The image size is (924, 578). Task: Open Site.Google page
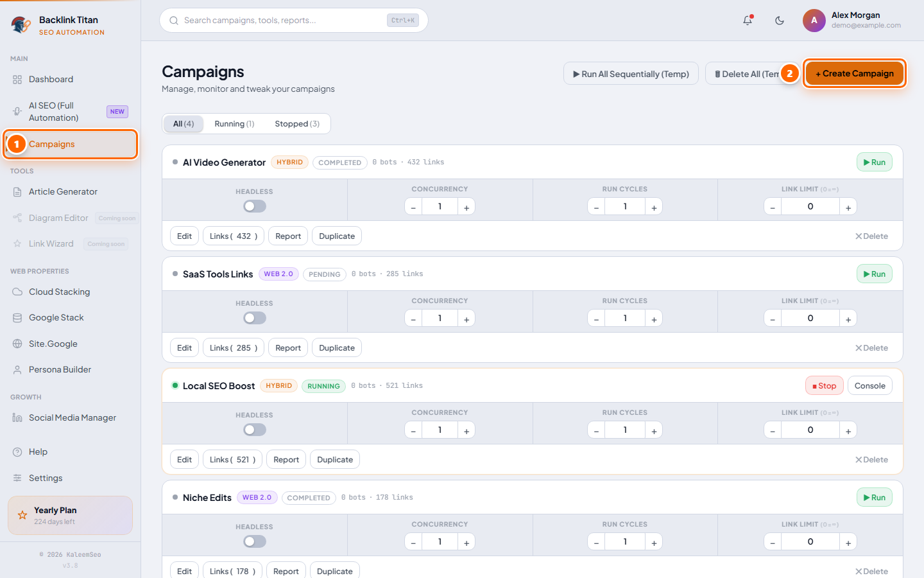[71, 344]
